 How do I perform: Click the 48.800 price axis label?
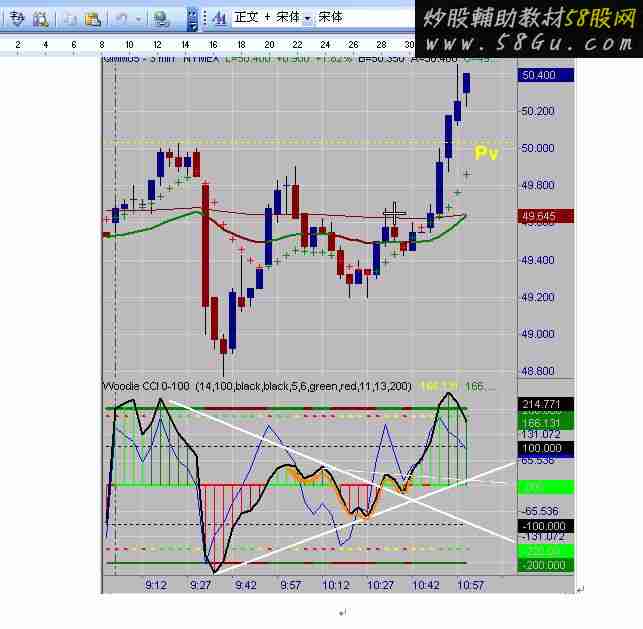538,371
